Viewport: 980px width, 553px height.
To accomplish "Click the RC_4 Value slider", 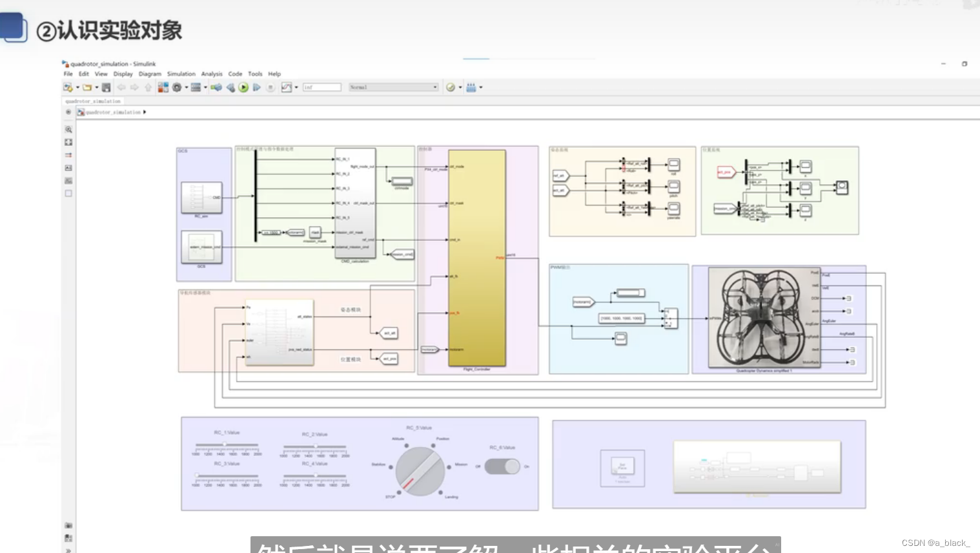I will [x=315, y=475].
